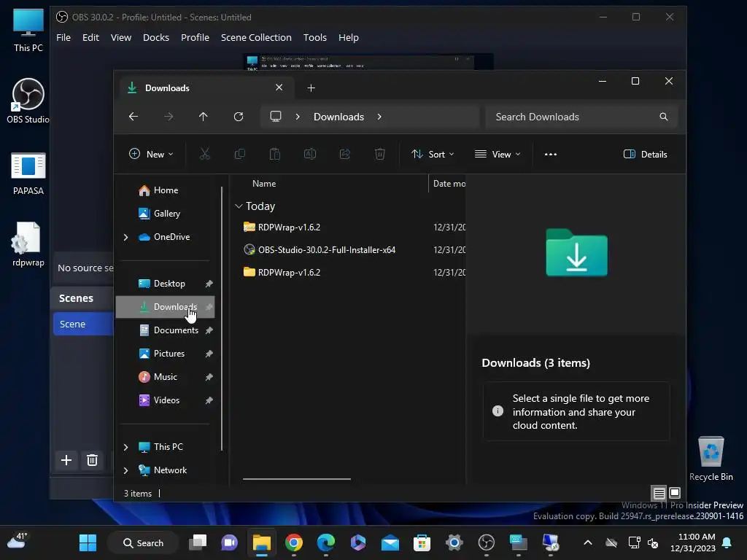
Task: Select the Recycle Bin desktop icon
Action: 711,459
